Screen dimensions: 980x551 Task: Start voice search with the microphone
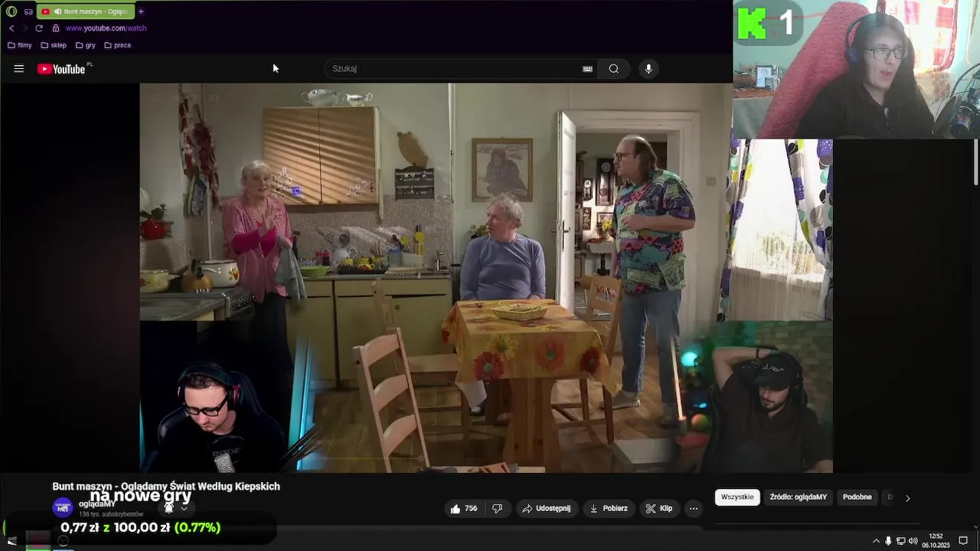point(648,69)
